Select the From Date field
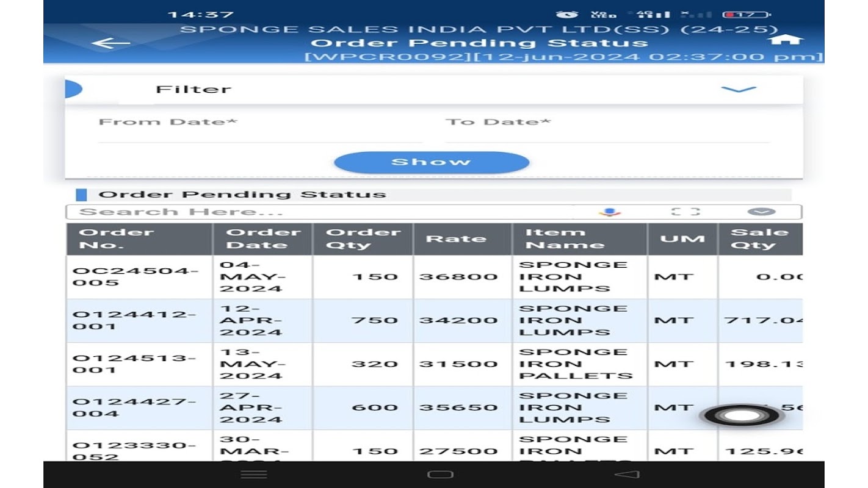The height and width of the screenshot is (488, 868). (260, 128)
